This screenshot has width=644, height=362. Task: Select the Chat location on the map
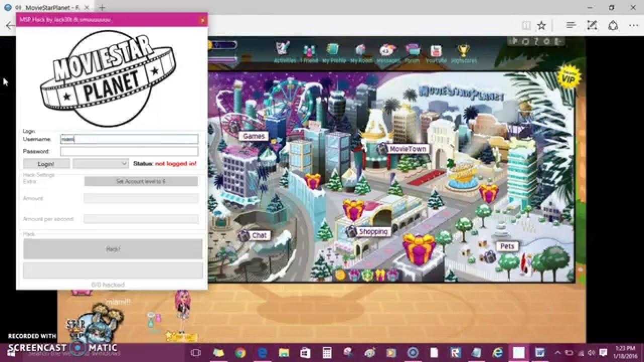[259, 235]
